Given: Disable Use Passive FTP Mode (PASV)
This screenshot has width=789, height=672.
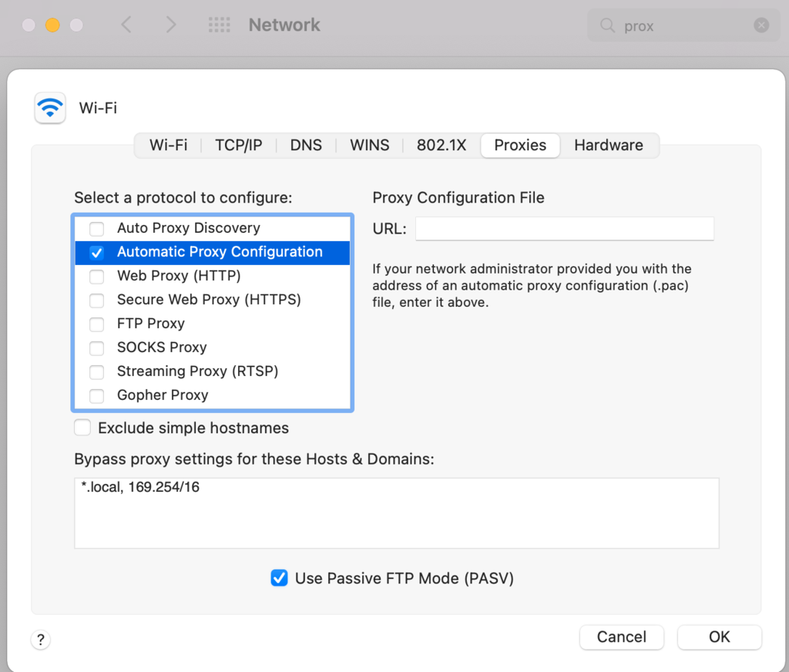Looking at the screenshot, I should [x=279, y=578].
